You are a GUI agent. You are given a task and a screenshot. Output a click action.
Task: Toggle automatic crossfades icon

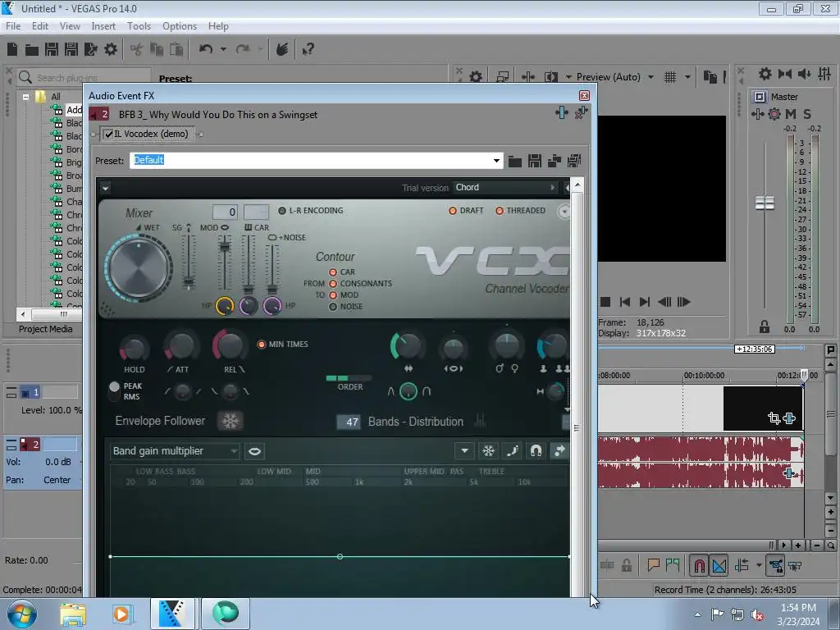[x=719, y=565]
